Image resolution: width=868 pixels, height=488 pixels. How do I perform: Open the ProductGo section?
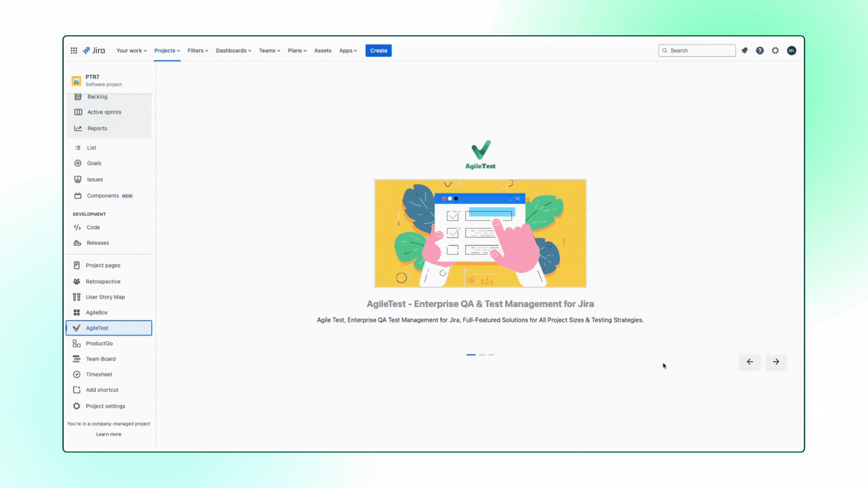[99, 343]
